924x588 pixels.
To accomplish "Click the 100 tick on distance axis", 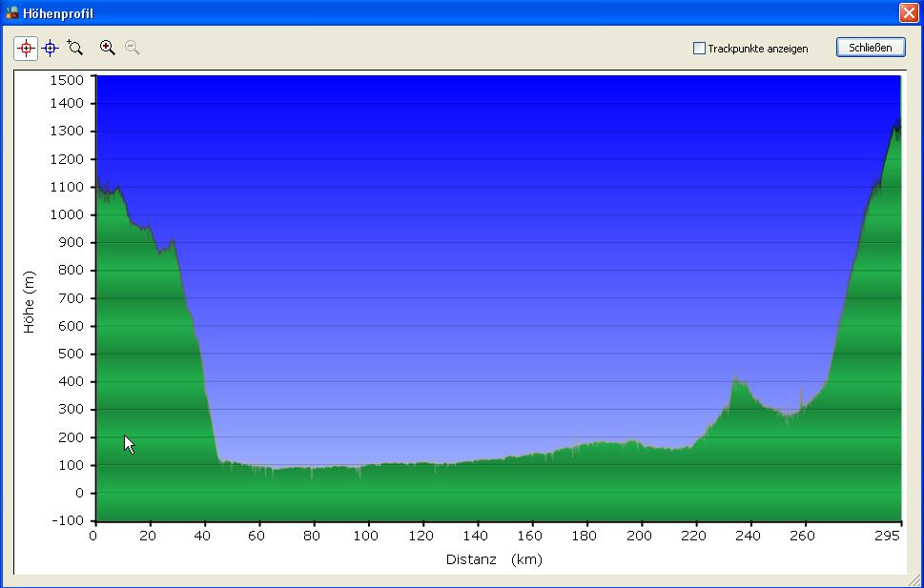I will (x=366, y=537).
